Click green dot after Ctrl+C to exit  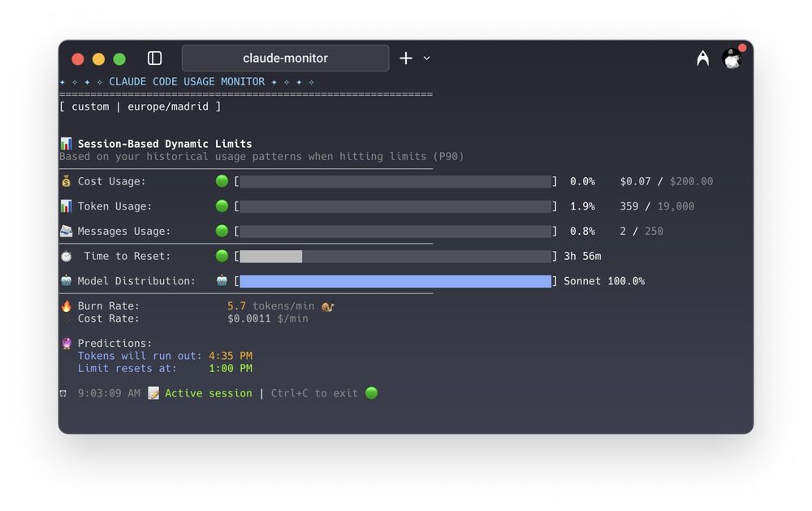click(x=371, y=393)
